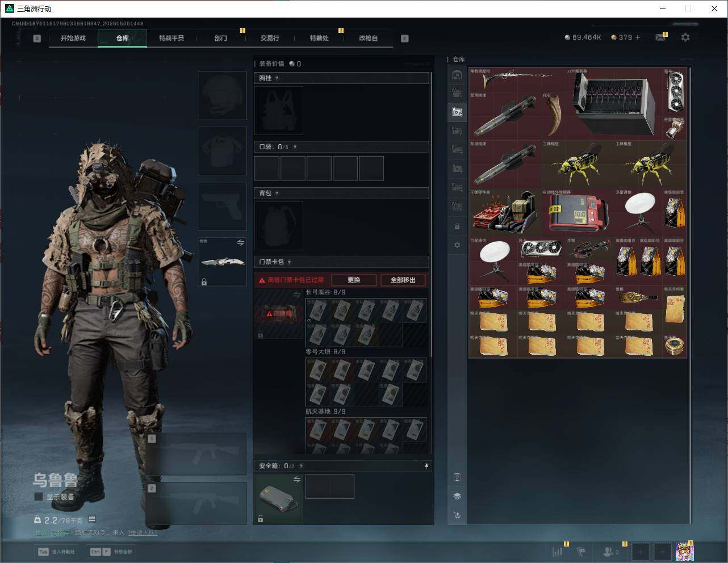
Task: Select the empty backpack slot
Action: click(279, 225)
